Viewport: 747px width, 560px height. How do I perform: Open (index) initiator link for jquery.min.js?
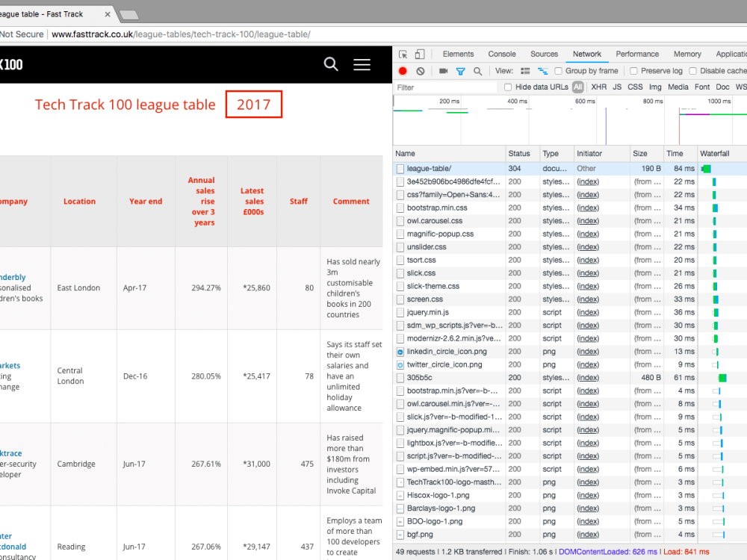coord(588,312)
